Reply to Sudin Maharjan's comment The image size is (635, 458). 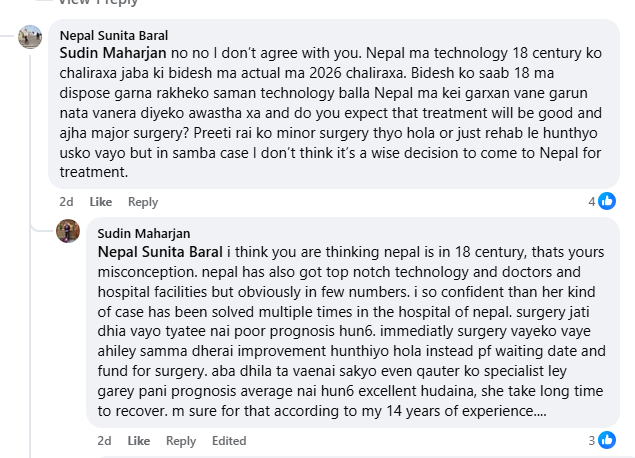tap(181, 441)
